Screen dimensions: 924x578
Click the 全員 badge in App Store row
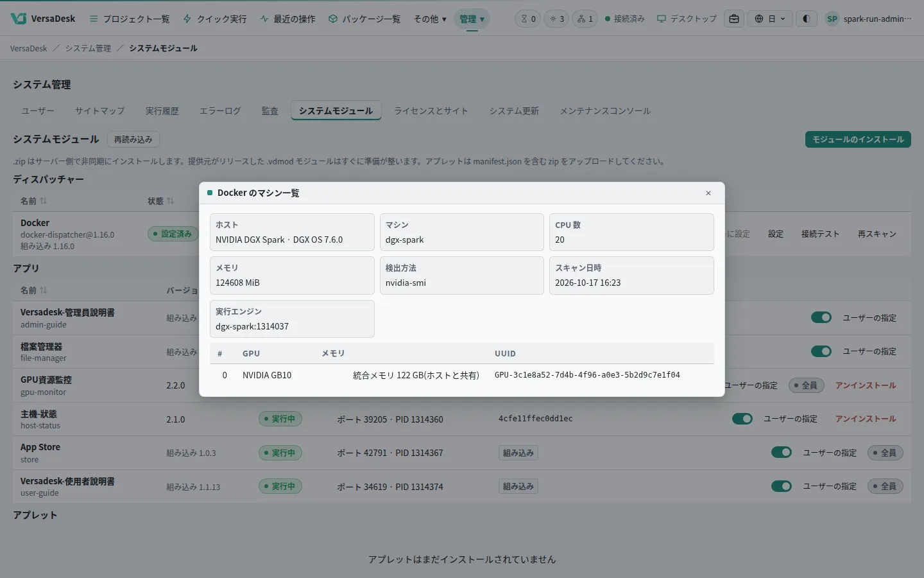tap(886, 453)
